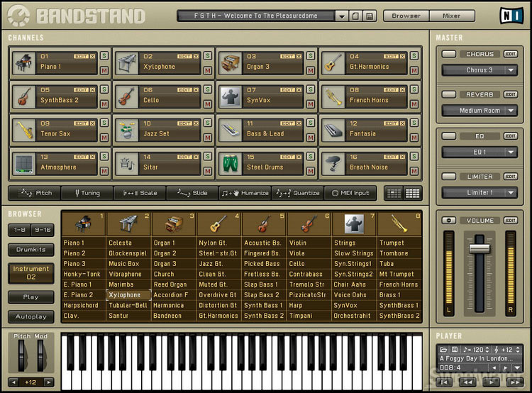
Task: Open the Quantize tab
Action: tap(297, 193)
